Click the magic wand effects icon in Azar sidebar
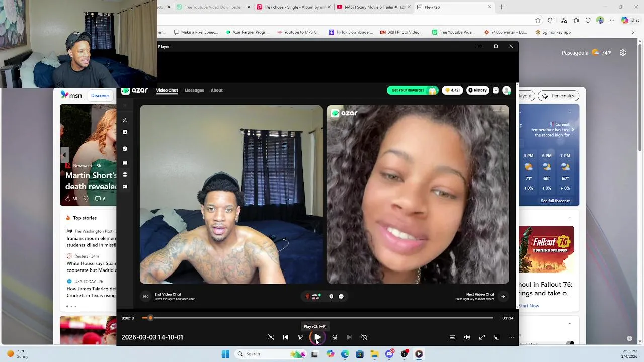This screenshot has height=362, width=644. 125,120
